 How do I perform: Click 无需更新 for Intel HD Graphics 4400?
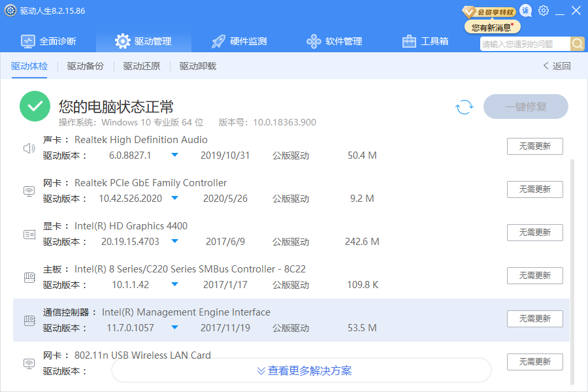click(534, 233)
